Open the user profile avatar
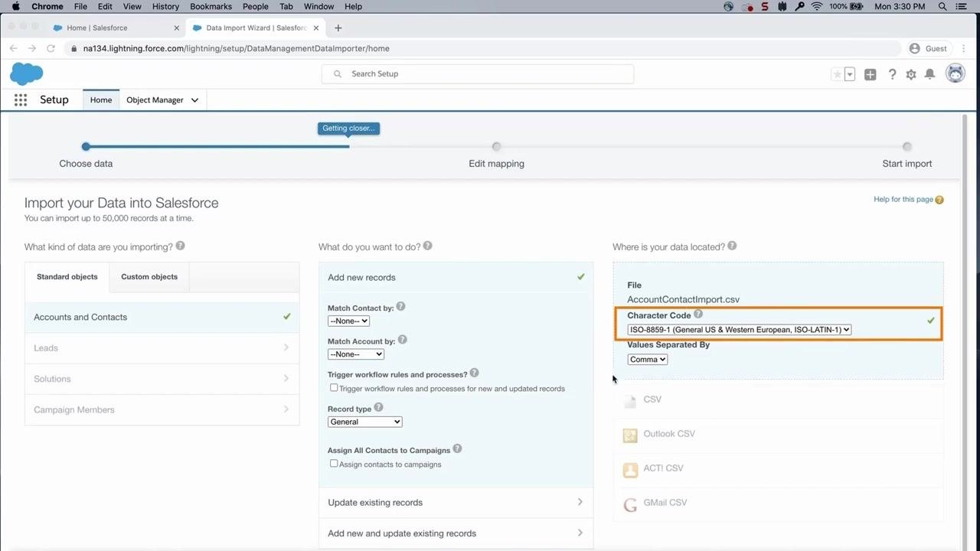 955,73
